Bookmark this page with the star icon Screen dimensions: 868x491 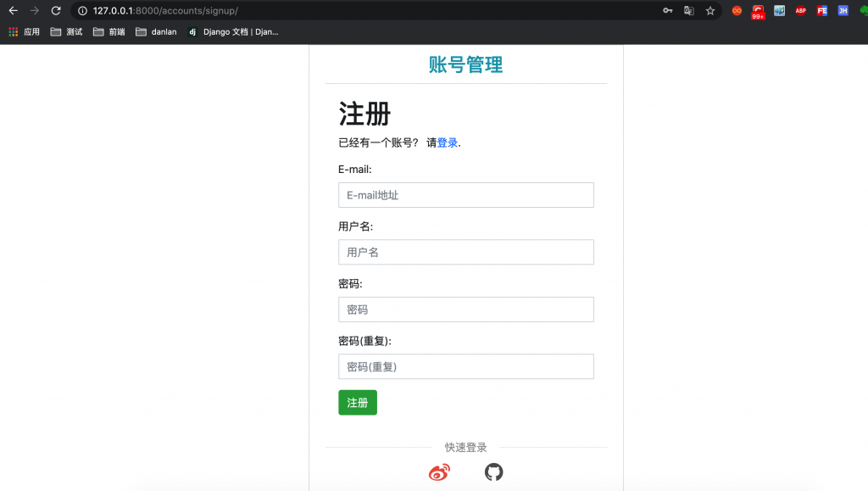[x=710, y=11]
